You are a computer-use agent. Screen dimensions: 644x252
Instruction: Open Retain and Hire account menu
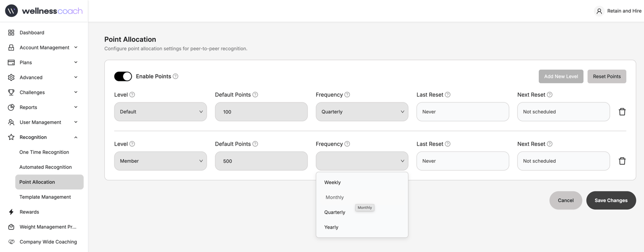point(619,11)
